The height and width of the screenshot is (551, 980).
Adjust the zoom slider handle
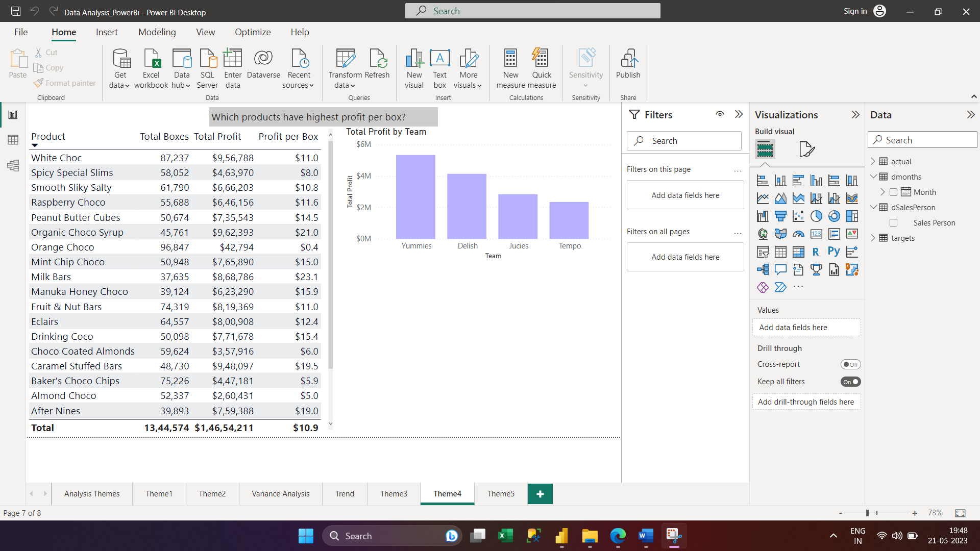tap(867, 513)
